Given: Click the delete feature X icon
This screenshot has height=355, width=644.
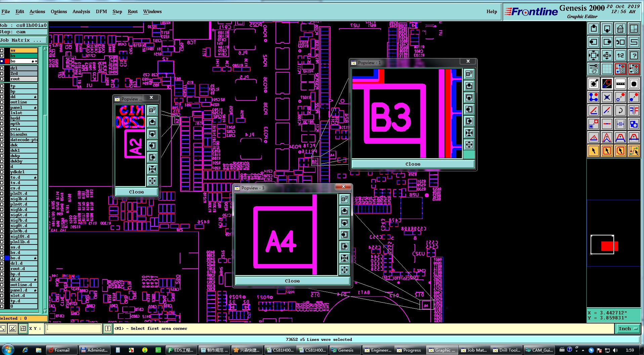Looking at the screenshot, I should pos(607,97).
